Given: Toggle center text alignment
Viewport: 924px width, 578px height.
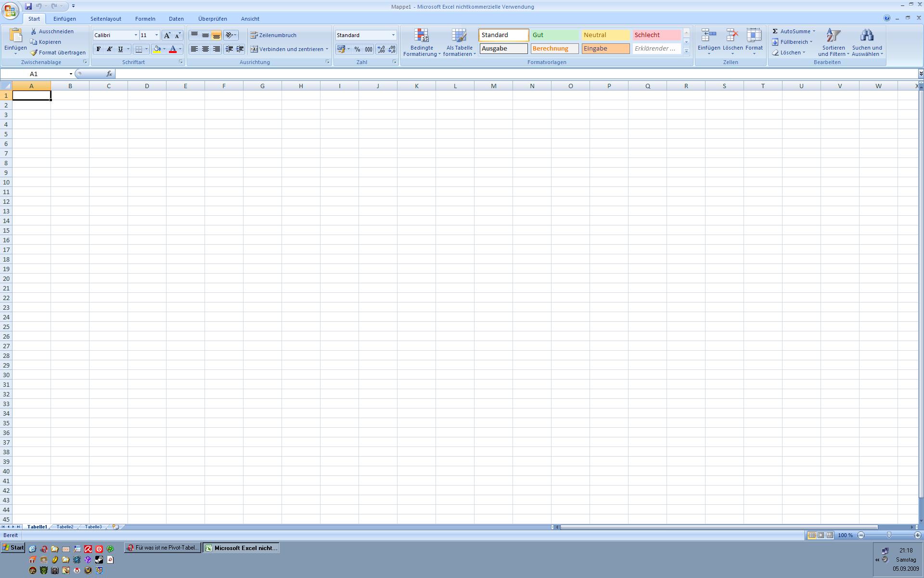Looking at the screenshot, I should coord(205,49).
